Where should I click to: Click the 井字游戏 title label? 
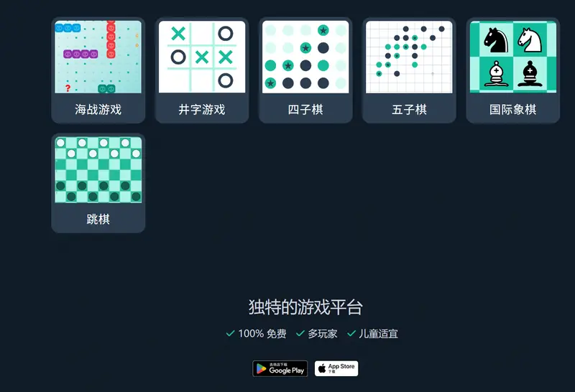(x=202, y=109)
